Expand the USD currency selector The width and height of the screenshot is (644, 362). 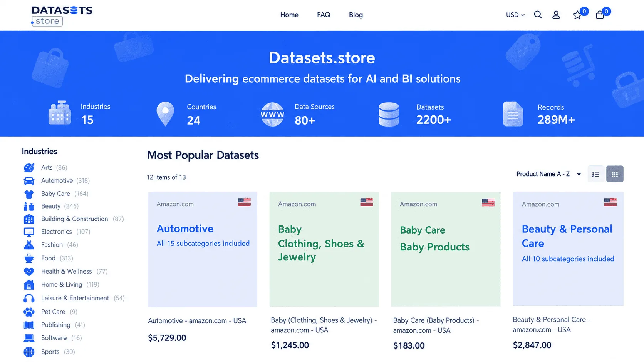pos(515,15)
